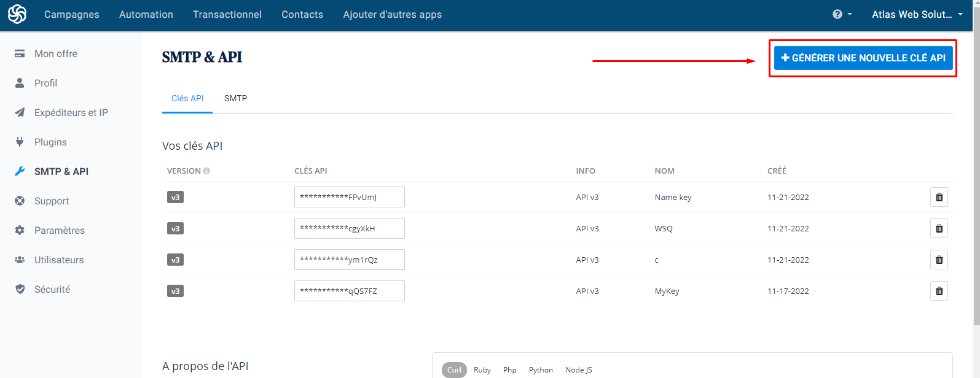Click the CRÉÉ column header
This screenshot has height=378, width=980.
(777, 171)
